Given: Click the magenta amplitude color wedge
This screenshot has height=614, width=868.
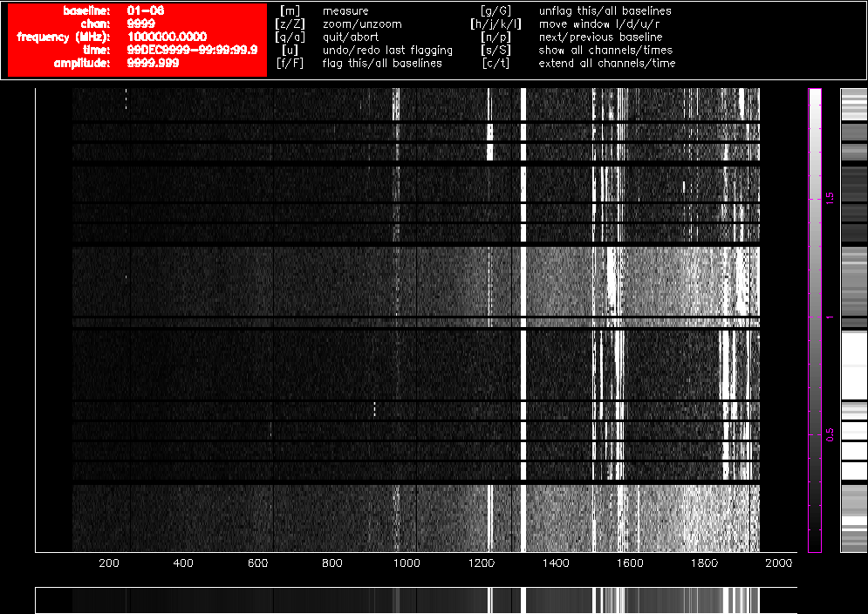Looking at the screenshot, I should [815, 319].
